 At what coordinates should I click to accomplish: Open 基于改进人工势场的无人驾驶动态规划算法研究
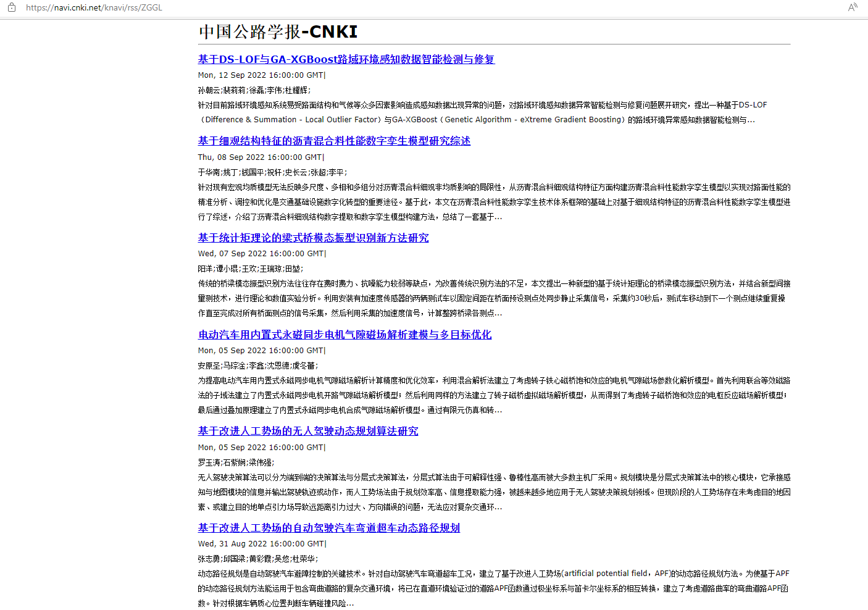(307, 431)
